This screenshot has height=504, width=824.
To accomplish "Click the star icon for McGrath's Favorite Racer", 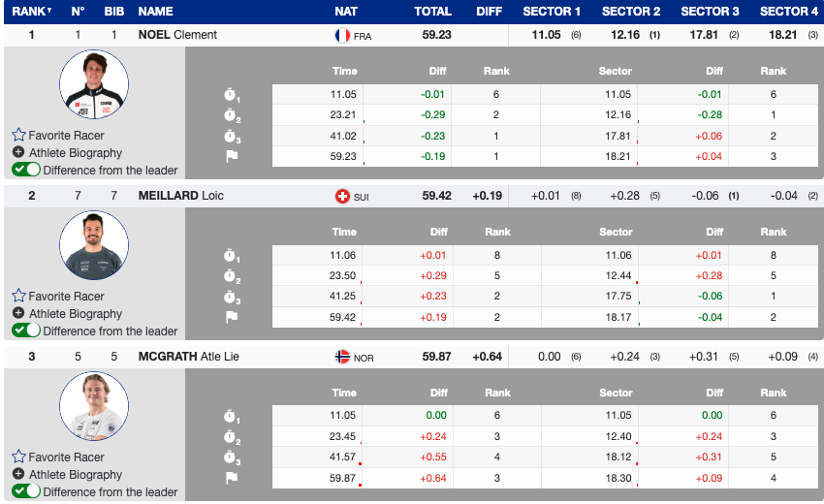I will (x=18, y=457).
